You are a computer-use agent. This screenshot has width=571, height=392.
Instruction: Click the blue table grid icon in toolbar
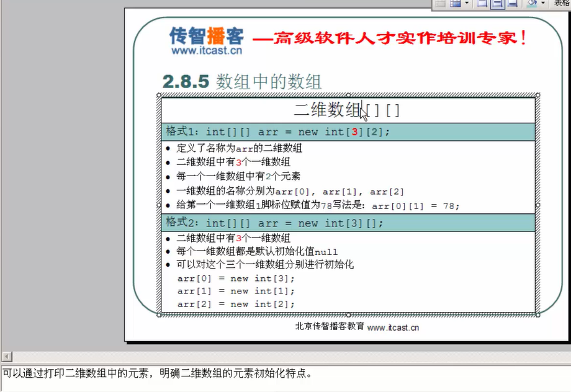tap(455, 3)
